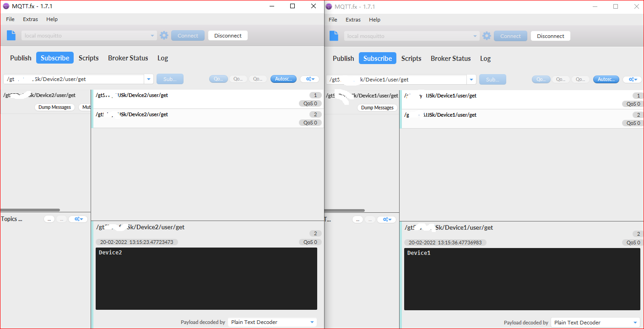Open File menu in left window
The height and width of the screenshot is (329, 644).
tap(10, 19)
